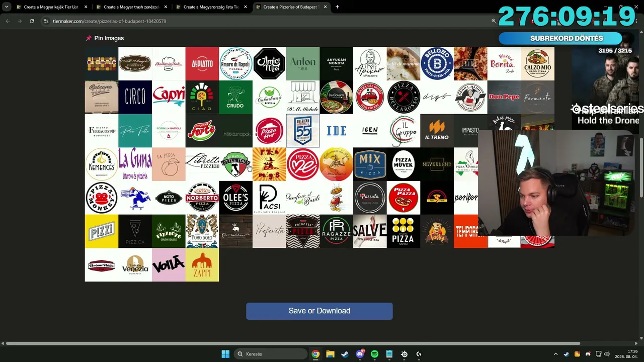Click the Save or Download button
Image resolution: width=644 pixels, height=362 pixels.
319,311
